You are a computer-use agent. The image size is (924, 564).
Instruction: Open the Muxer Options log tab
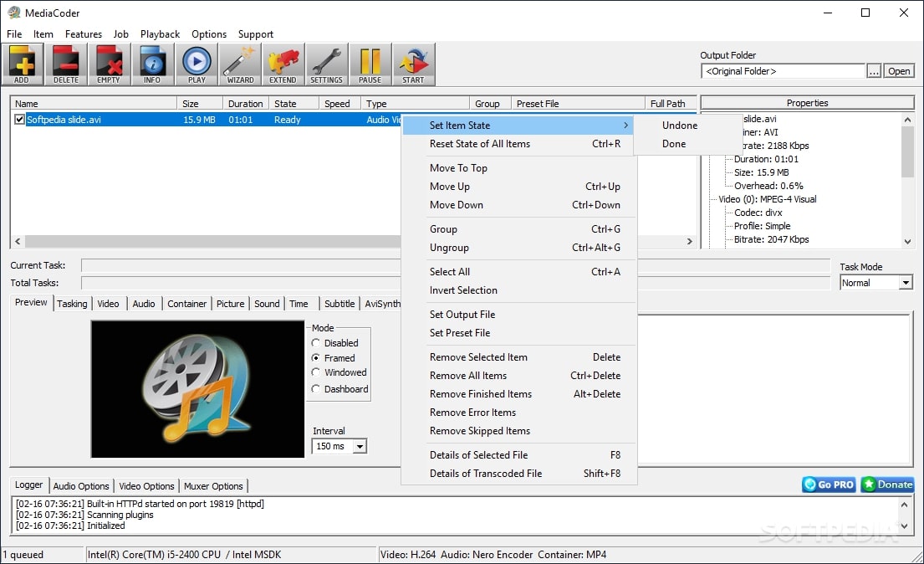click(x=213, y=486)
